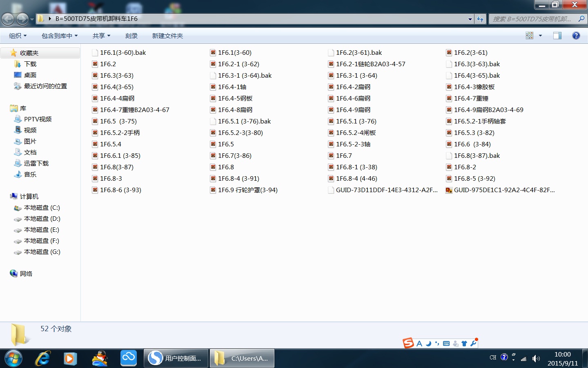Click the change view icon button
Image resolution: width=588 pixels, height=368 pixels.
pos(530,36)
